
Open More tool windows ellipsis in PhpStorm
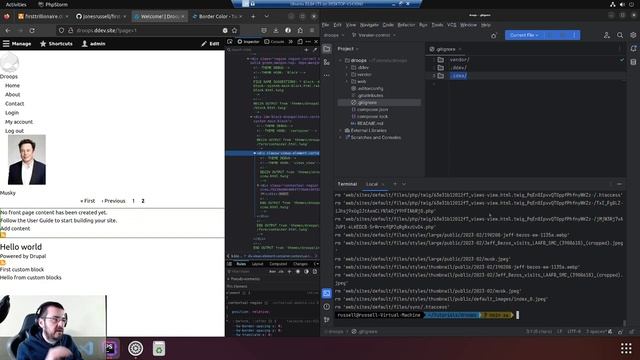[327, 75]
